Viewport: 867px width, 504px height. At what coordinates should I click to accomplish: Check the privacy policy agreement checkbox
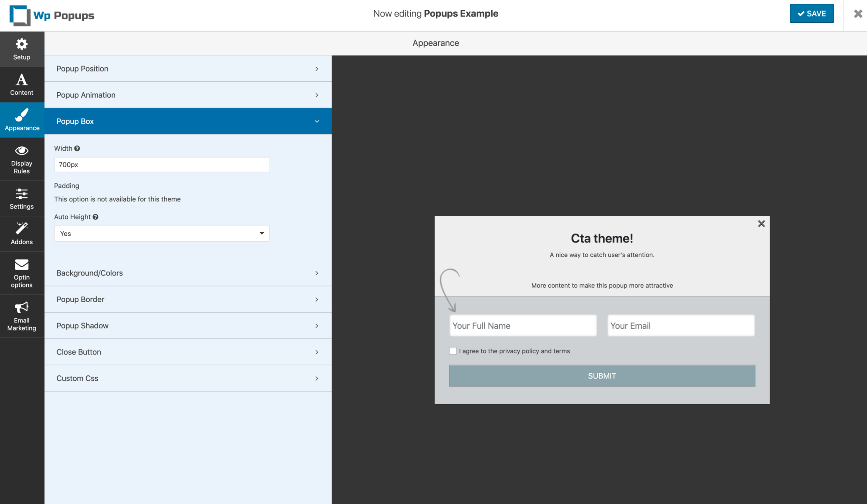453,351
